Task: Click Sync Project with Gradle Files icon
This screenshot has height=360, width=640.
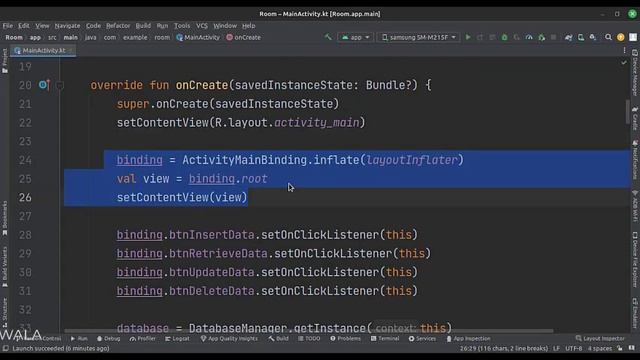Action: (x=568, y=37)
